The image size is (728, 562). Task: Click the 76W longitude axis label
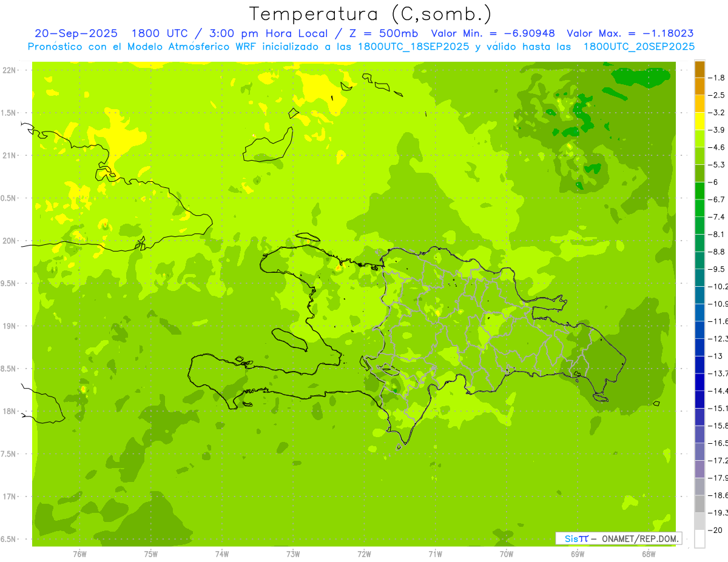(x=79, y=554)
